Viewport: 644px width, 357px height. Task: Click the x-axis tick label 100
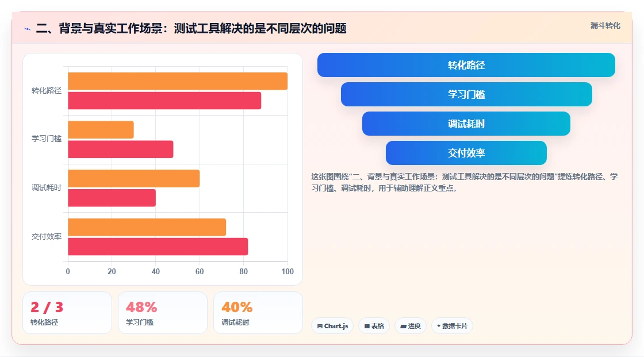tap(287, 271)
